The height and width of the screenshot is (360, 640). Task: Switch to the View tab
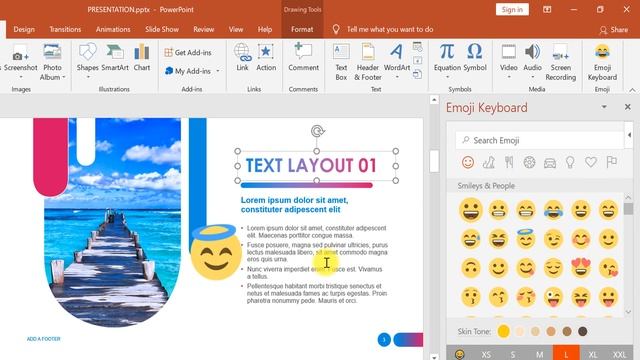(x=236, y=29)
